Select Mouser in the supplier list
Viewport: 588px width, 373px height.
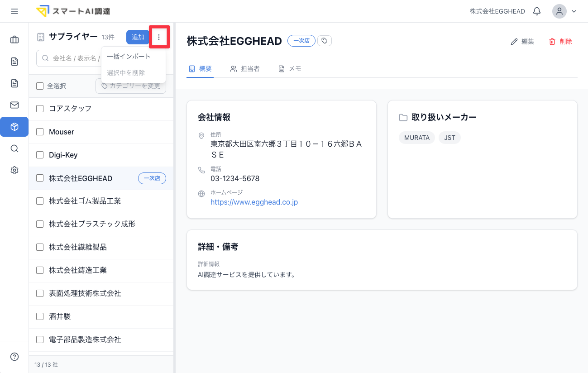pyautogui.click(x=101, y=132)
